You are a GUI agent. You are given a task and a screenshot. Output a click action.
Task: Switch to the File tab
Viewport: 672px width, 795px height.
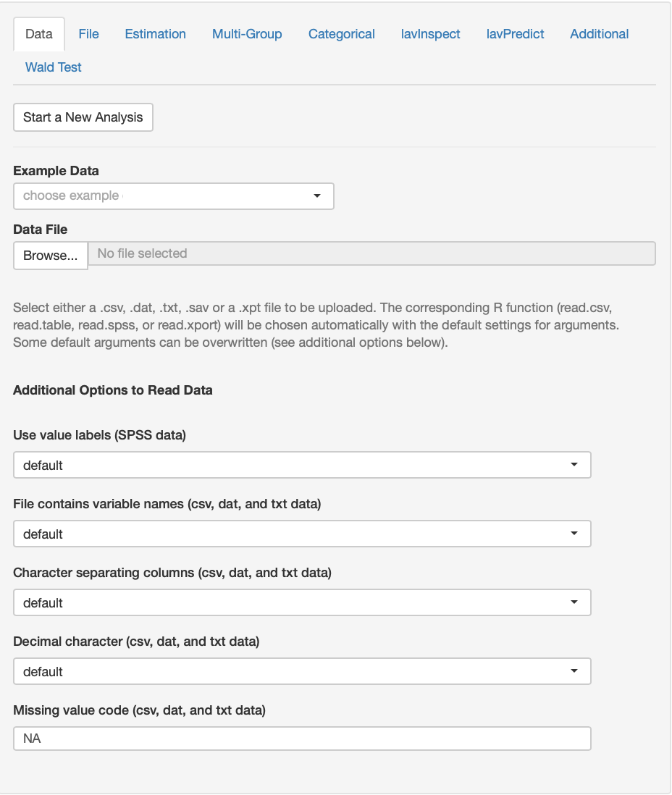[88, 34]
